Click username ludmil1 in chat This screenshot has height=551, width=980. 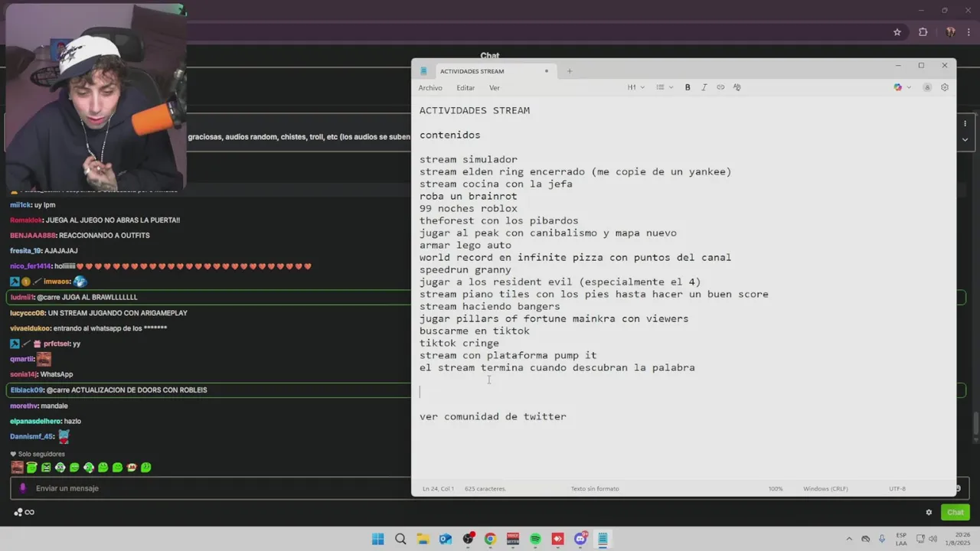22,297
